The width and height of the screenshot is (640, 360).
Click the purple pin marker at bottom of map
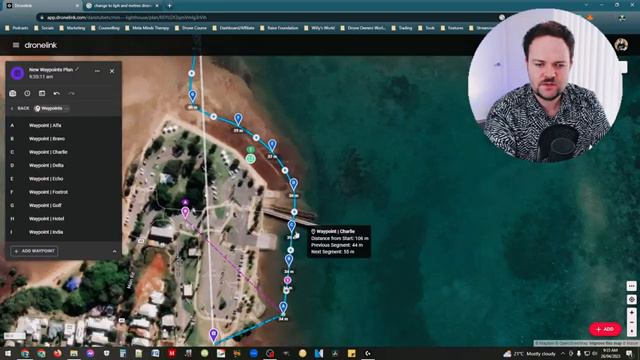tap(213, 335)
